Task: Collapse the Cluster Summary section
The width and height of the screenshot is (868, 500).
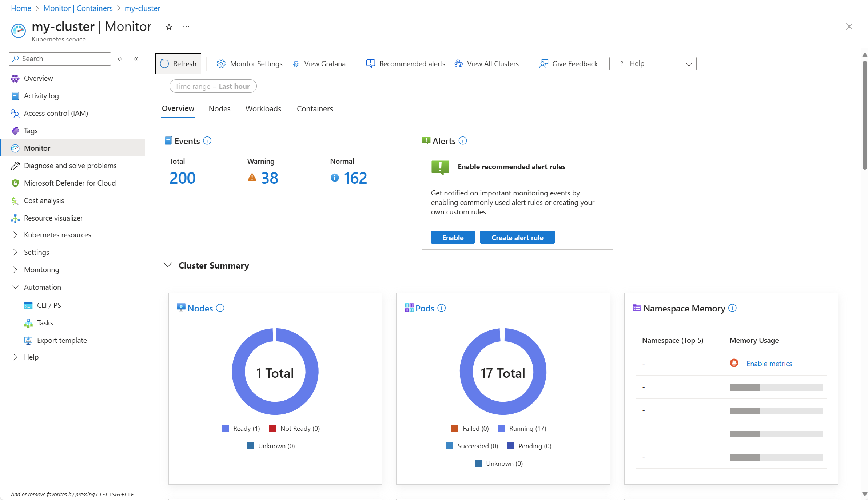Action: point(168,265)
